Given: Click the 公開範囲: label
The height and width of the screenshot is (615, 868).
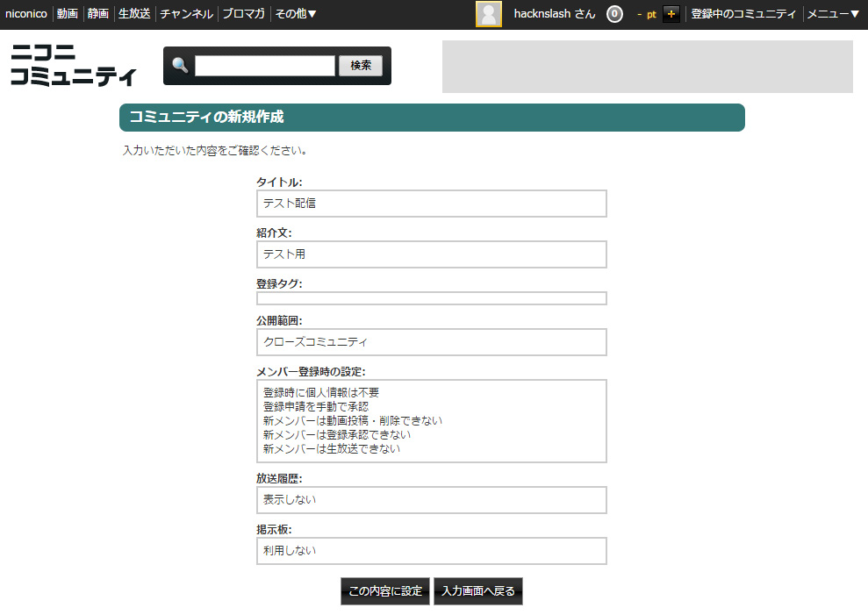Looking at the screenshot, I should point(279,320).
